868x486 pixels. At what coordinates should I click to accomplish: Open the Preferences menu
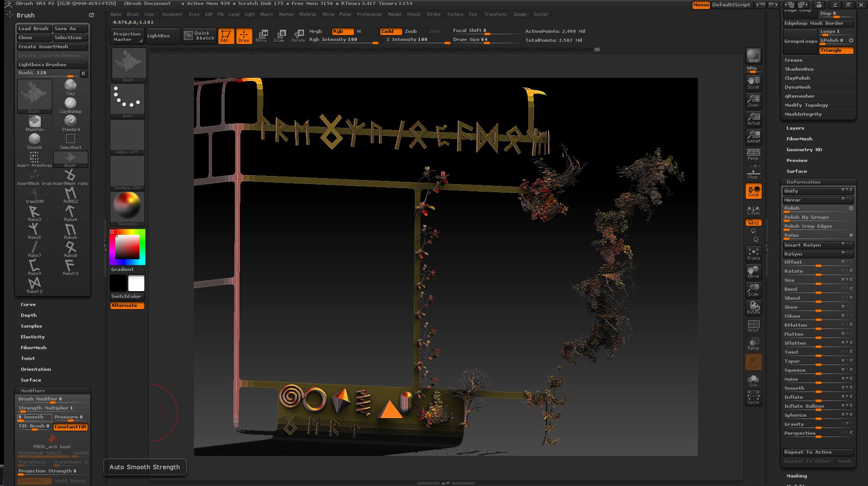click(x=369, y=14)
